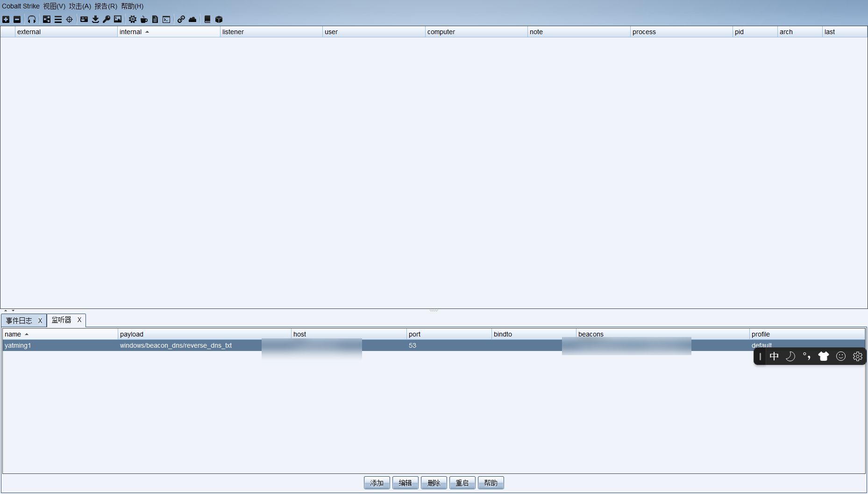Screen dimensions: 868x494
Task: Click 添加 to add a new listener
Action: pyautogui.click(x=377, y=482)
